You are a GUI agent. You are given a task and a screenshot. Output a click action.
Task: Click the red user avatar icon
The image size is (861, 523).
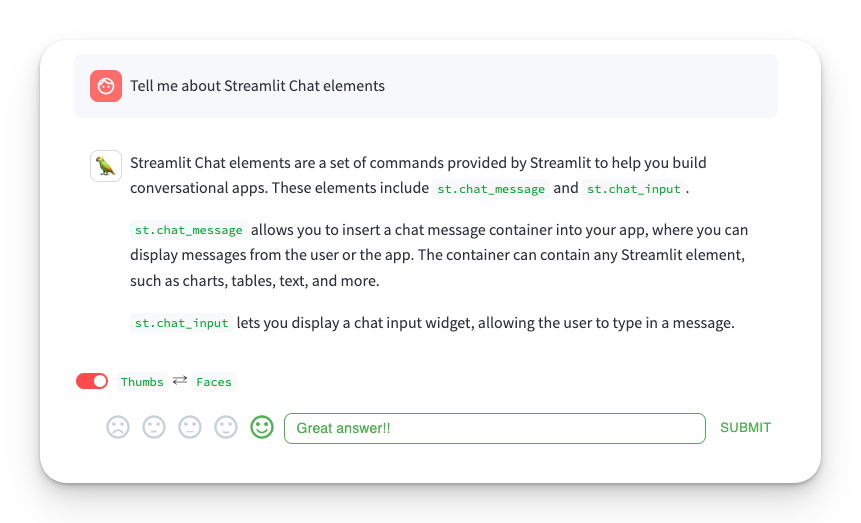[106, 86]
